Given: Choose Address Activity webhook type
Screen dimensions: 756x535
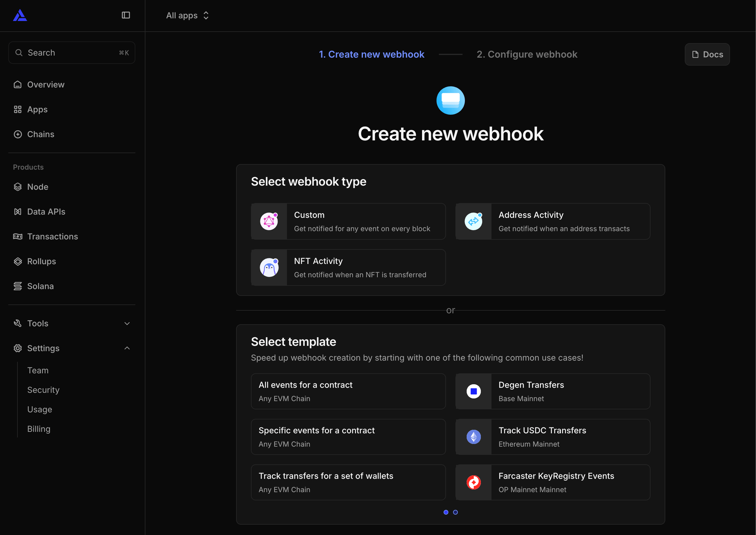Looking at the screenshot, I should click(x=553, y=221).
